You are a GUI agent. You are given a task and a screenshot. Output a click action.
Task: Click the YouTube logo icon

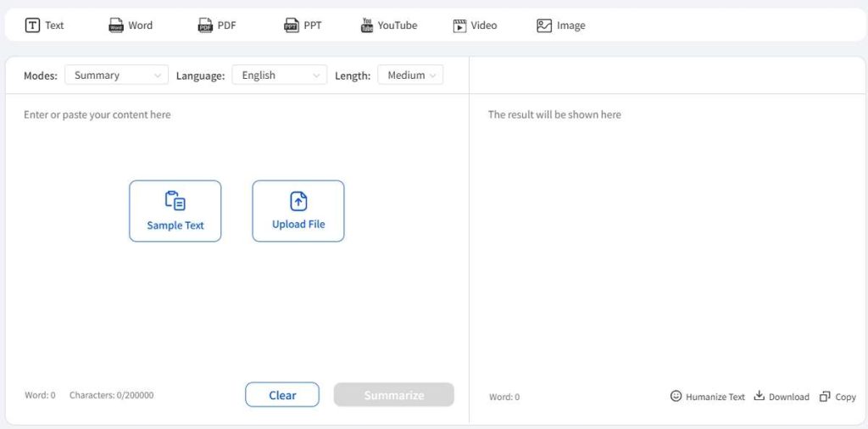[366, 25]
